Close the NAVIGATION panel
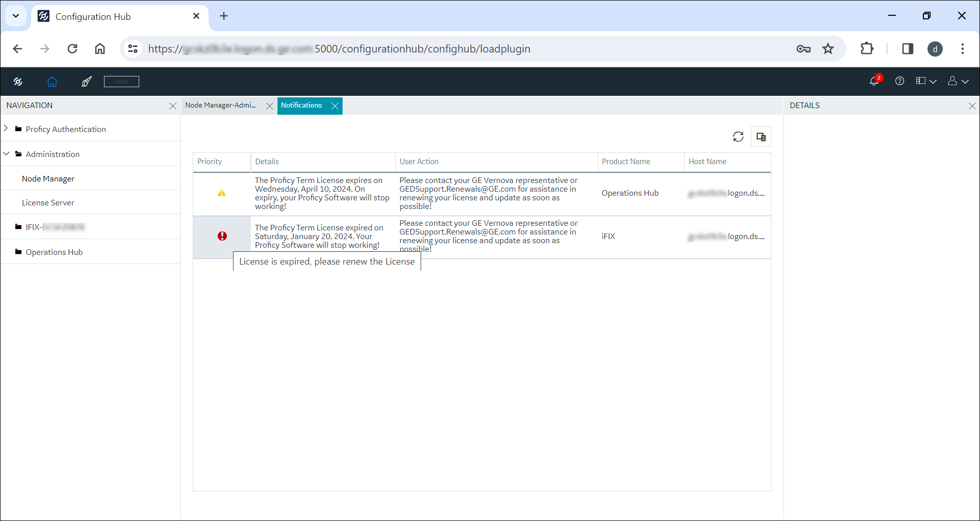The image size is (980, 521). coord(173,106)
